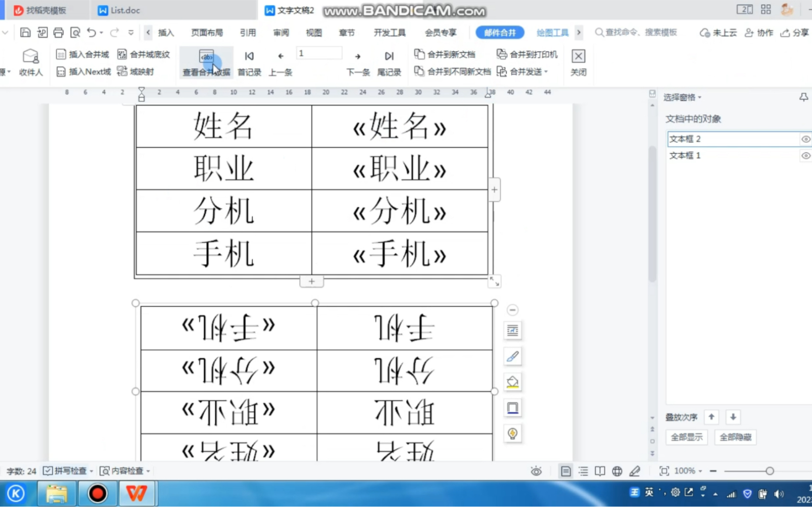Go to previous record (上一条)

pyautogui.click(x=280, y=63)
